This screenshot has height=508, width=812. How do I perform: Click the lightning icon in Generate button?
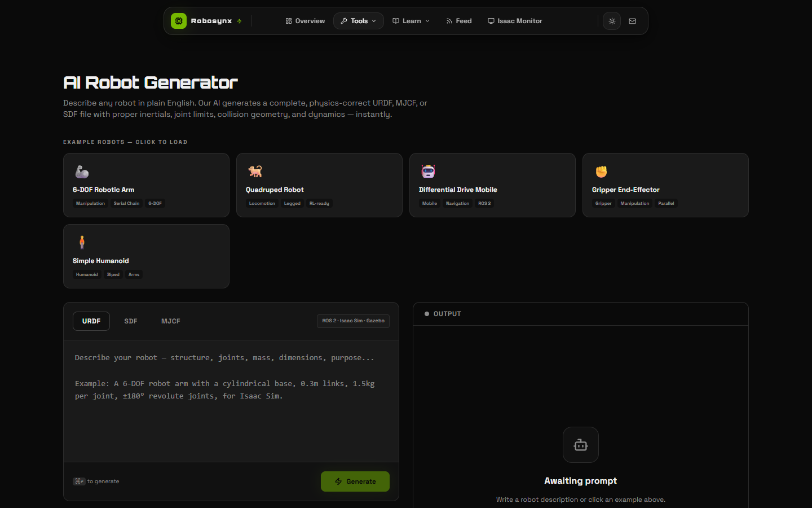(x=338, y=481)
